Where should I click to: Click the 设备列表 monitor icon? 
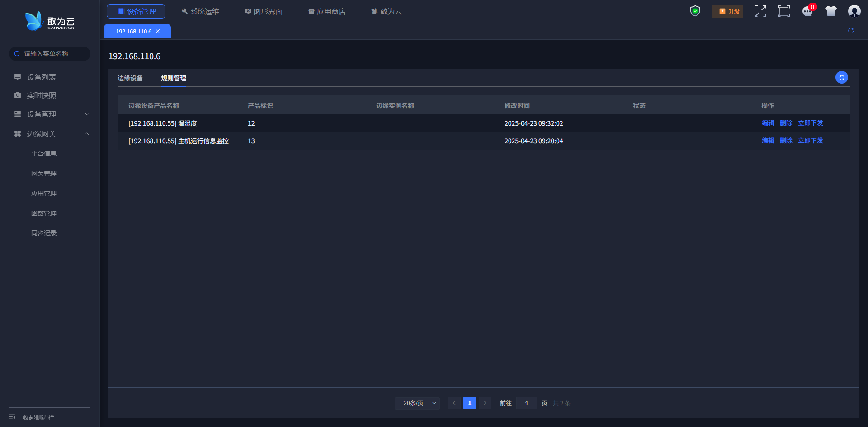18,77
